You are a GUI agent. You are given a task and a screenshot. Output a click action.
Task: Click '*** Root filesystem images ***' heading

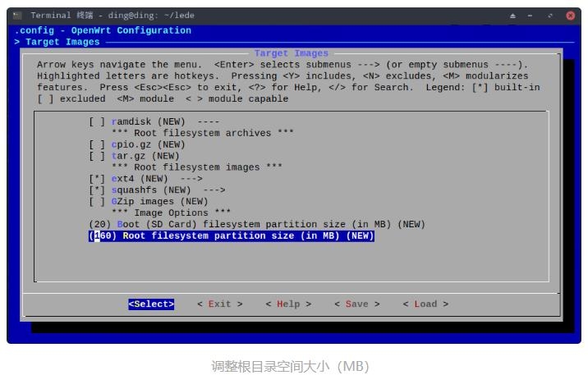pos(197,167)
